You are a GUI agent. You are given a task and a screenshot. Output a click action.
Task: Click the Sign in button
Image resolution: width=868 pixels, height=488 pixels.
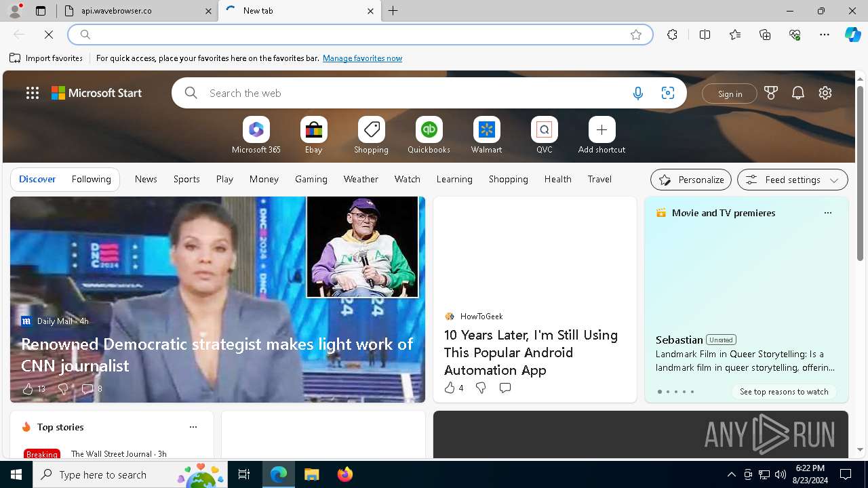coord(730,94)
